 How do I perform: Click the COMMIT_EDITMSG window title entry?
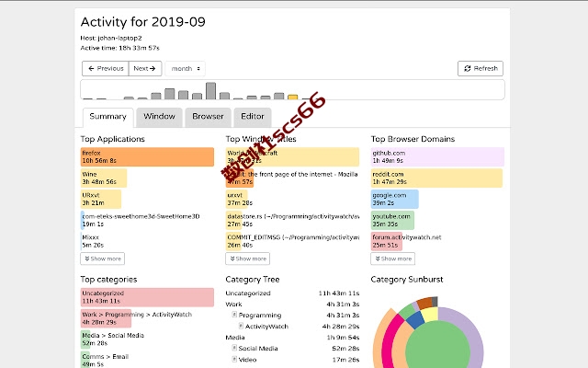(x=292, y=241)
